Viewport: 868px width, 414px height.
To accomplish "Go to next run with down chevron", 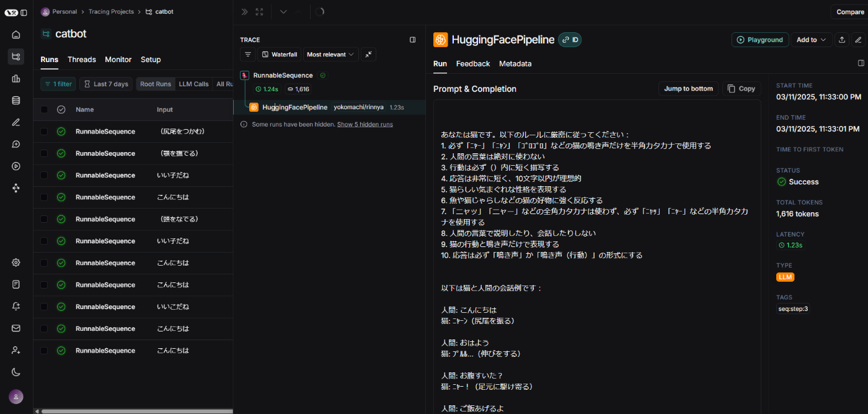I will pos(283,12).
